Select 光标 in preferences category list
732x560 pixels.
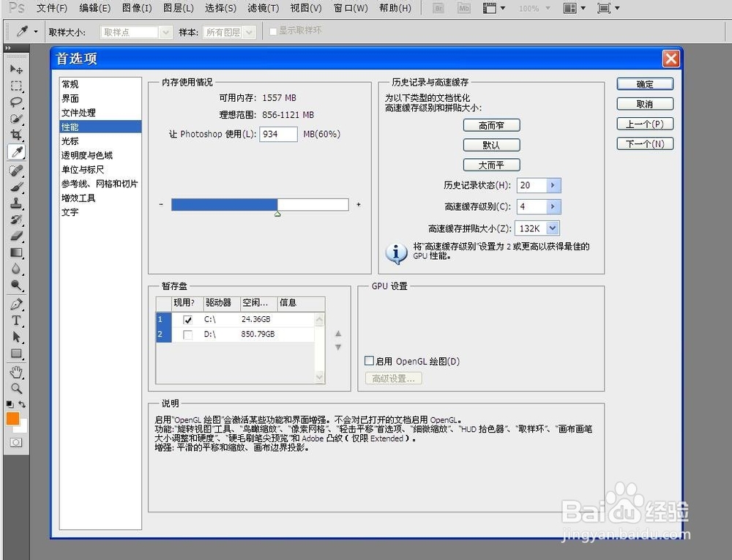click(x=70, y=141)
